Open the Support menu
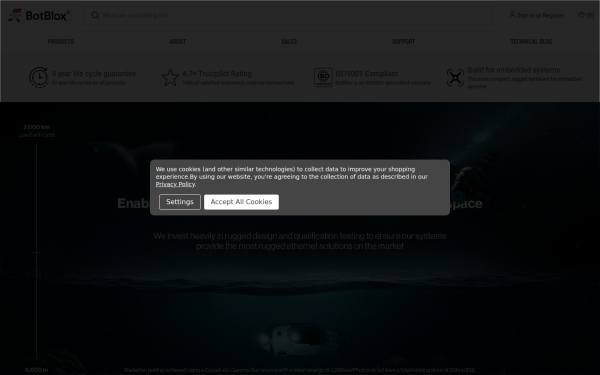Viewport: 600px width, 375px height. point(403,41)
